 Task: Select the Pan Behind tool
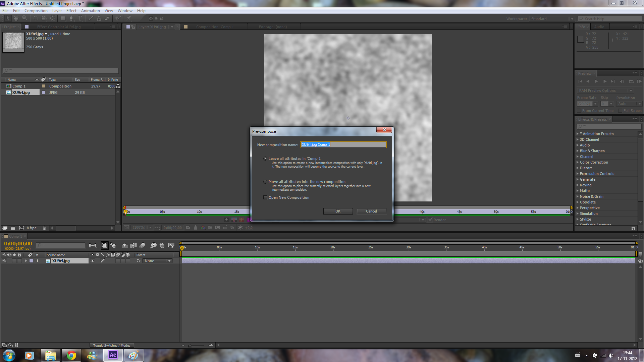(53, 18)
